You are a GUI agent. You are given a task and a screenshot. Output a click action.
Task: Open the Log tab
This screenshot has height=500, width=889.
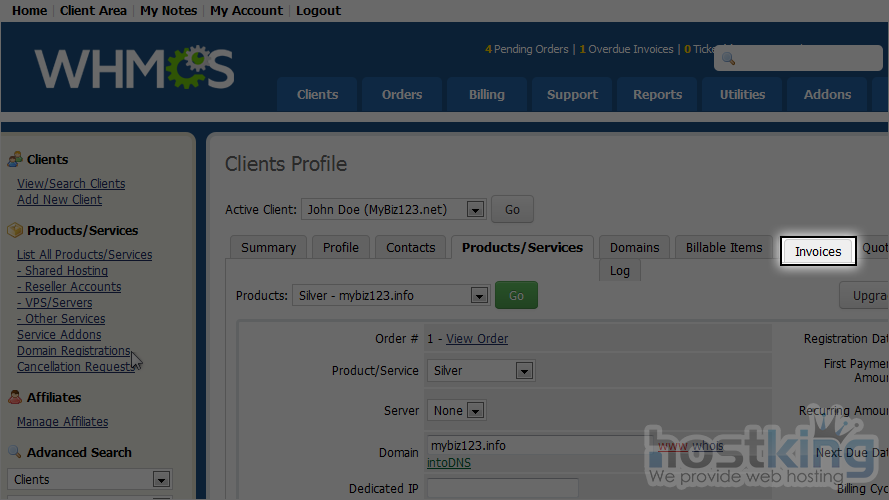tap(620, 271)
